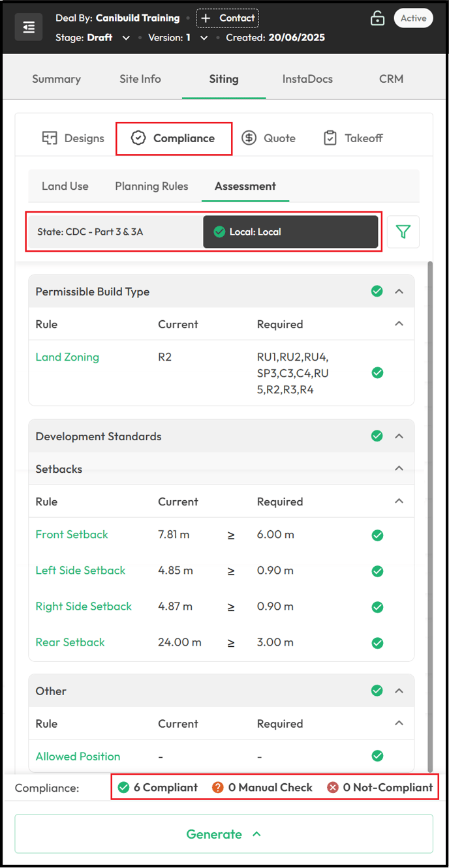Click the 6 Compliant green status icon
The image size is (449, 868).
[123, 788]
